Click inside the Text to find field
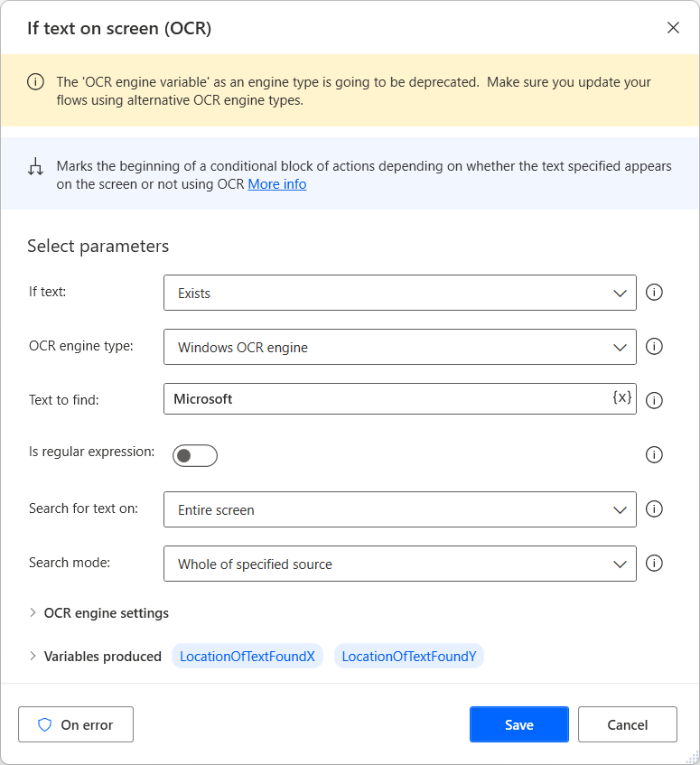 (x=361, y=398)
